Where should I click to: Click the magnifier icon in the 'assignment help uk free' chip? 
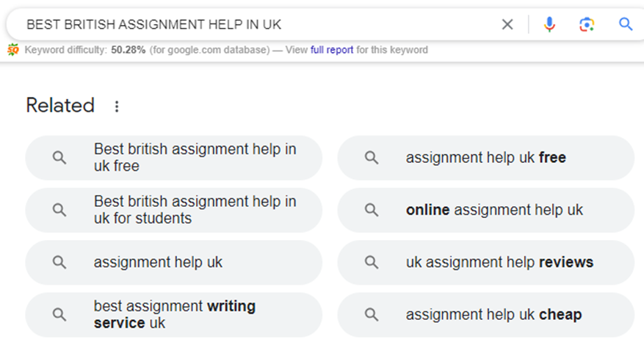(372, 158)
